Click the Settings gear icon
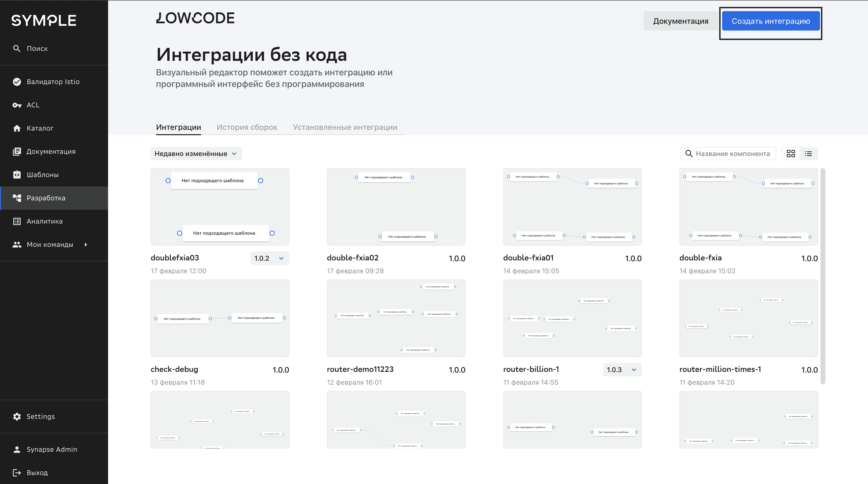The height and width of the screenshot is (484, 868). (17, 417)
